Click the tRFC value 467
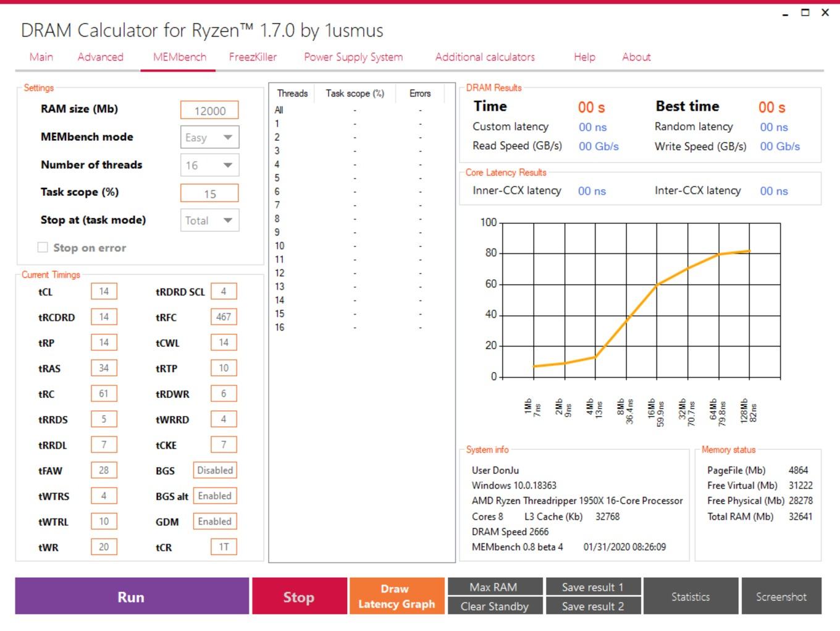Screen dimensions: 840x631 pos(224,316)
